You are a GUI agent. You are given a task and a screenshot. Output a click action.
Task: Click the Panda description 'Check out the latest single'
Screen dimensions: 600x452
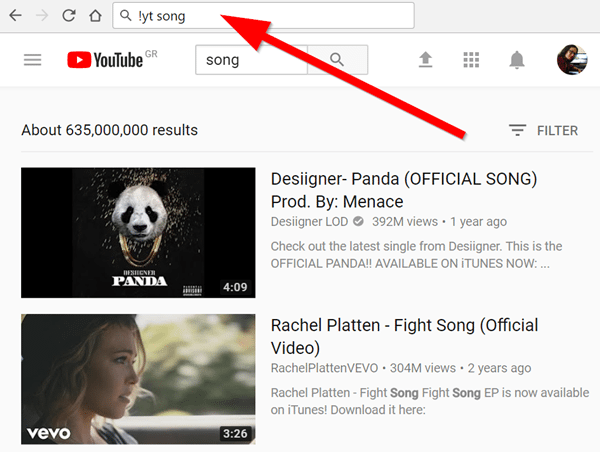pyautogui.click(x=416, y=255)
